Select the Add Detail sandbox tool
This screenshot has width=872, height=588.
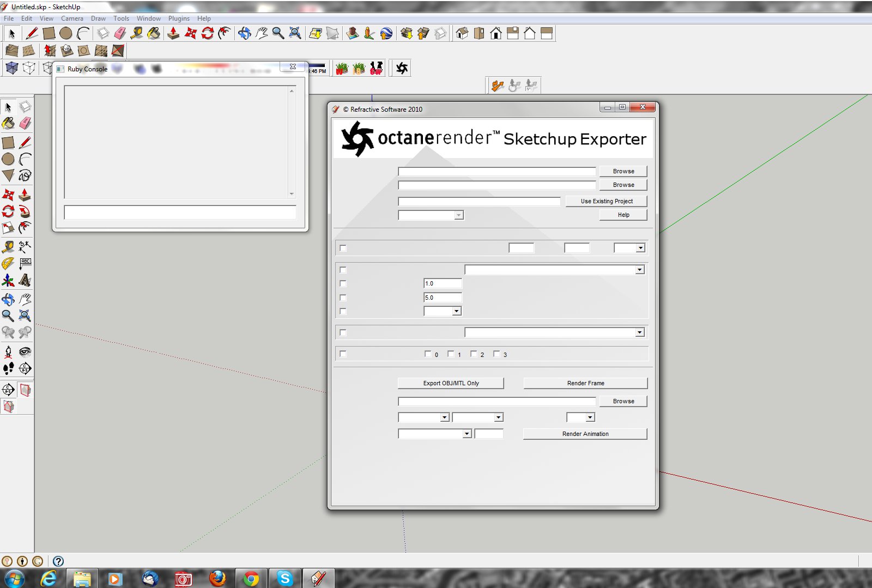tap(101, 51)
